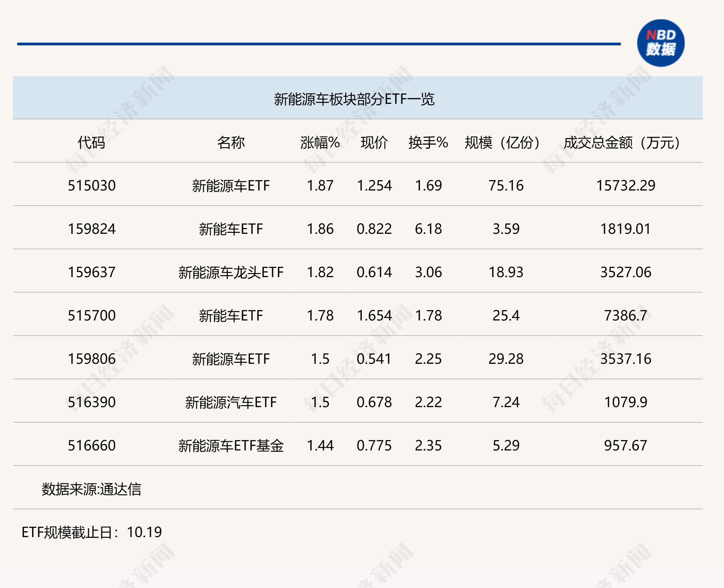Click gain 1.5 in the 516390 row
The width and height of the screenshot is (724, 588).
(320, 402)
